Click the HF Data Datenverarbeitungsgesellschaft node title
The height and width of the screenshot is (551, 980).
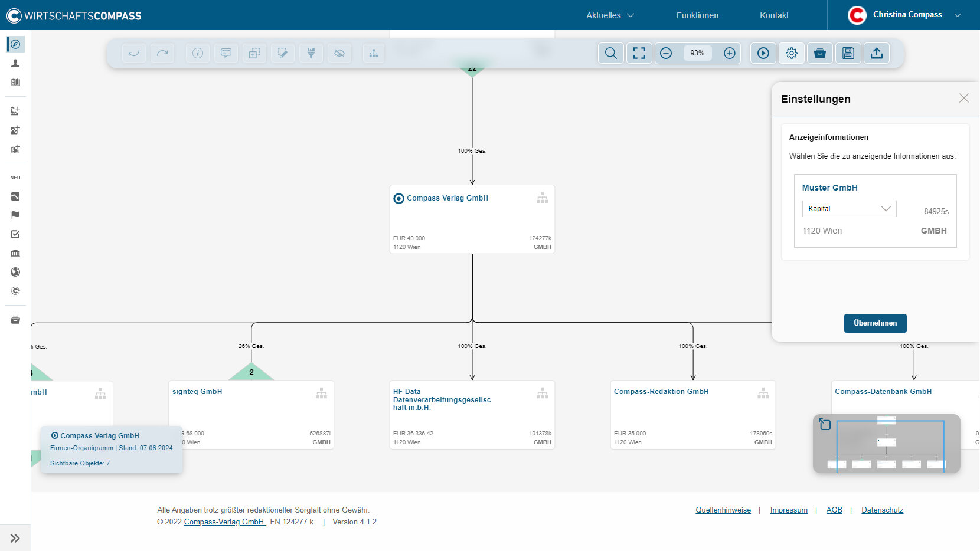[442, 399]
